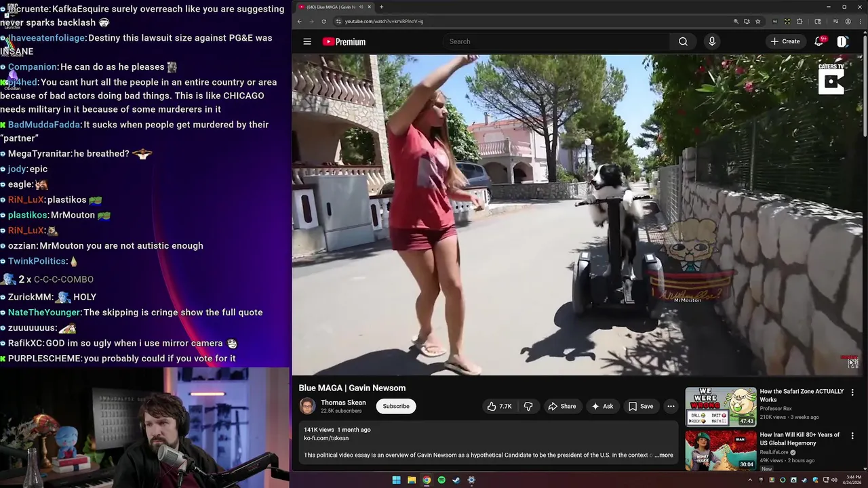Open the Professor Rex channel name

[776, 409]
